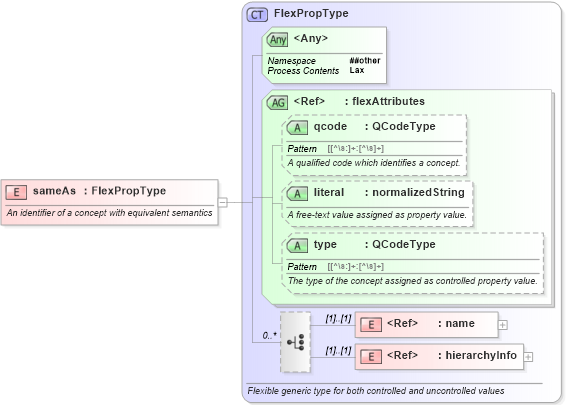Click the Lax process contents value
The width and height of the screenshot is (566, 405).
(357, 70)
